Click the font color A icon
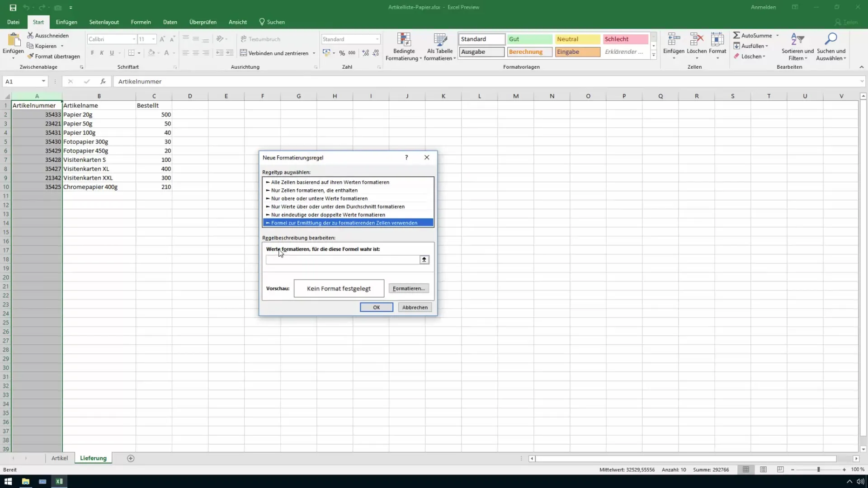Image resolution: width=868 pixels, height=488 pixels. 166,53
